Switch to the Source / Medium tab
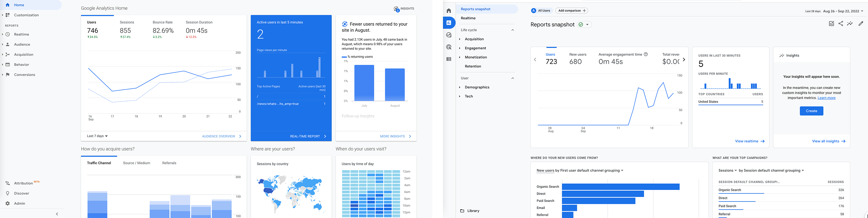The height and width of the screenshot is (218, 868). (x=137, y=163)
